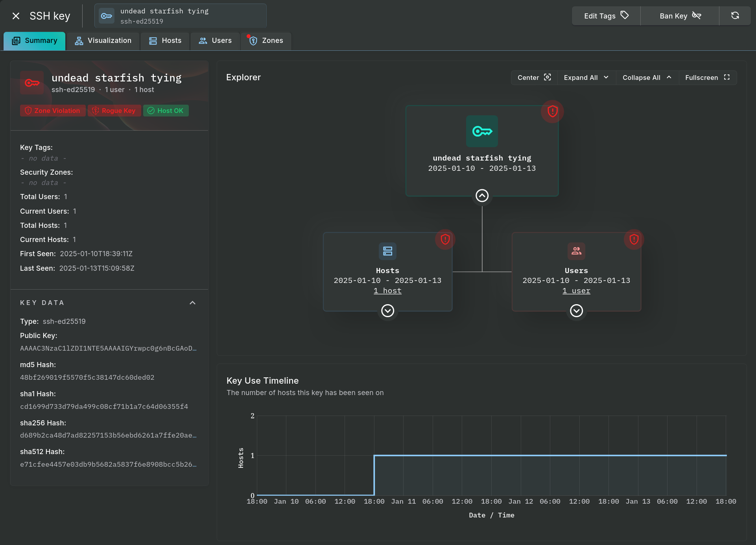
Task: Click the Hosts node server icon
Action: coord(387,251)
